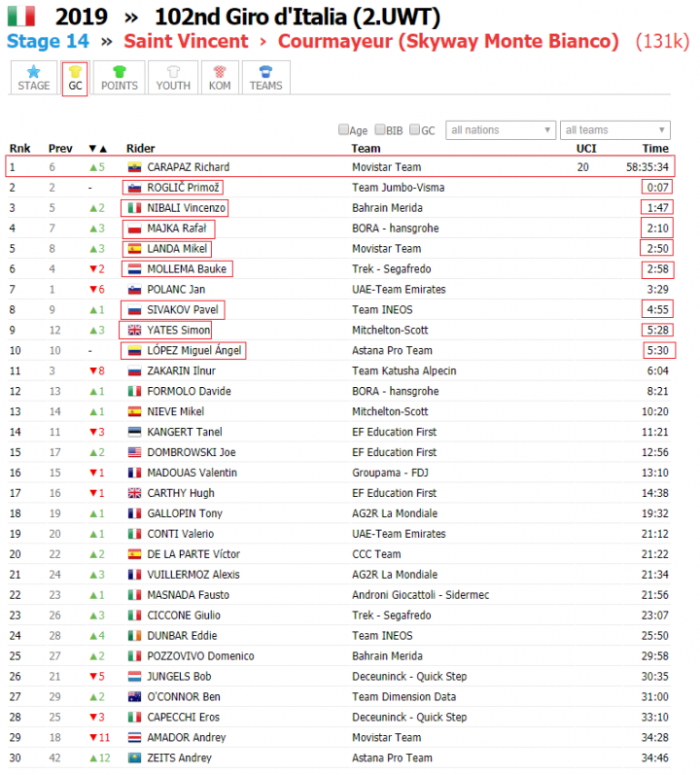This screenshot has width=700, height=775.
Task: Show the KOM classification tab
Action: point(220,78)
